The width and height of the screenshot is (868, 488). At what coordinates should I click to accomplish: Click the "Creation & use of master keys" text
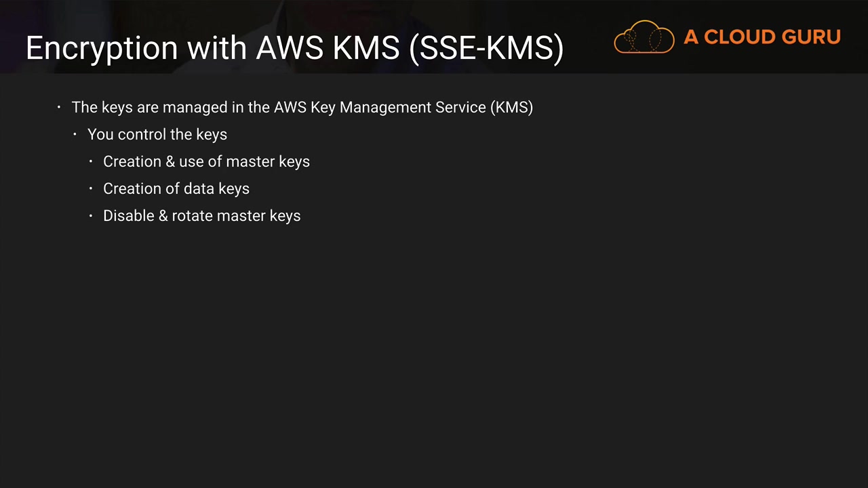(x=206, y=161)
